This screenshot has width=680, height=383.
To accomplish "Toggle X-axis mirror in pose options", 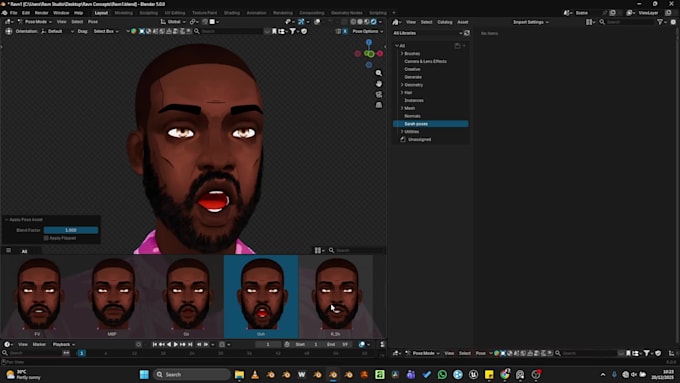I will point(345,31).
